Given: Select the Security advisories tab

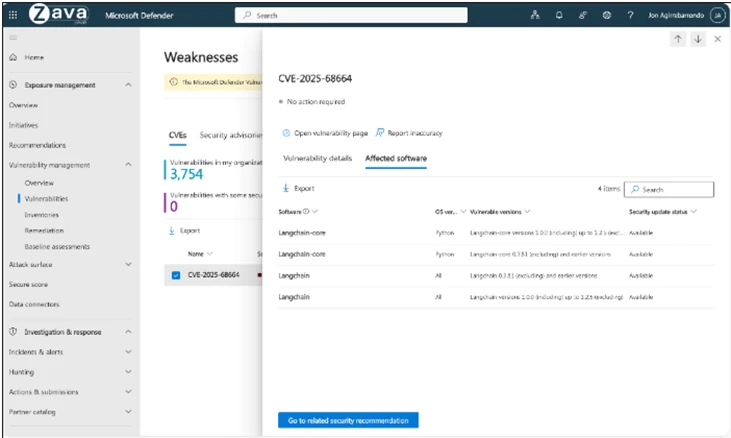Looking at the screenshot, I should coord(228,134).
